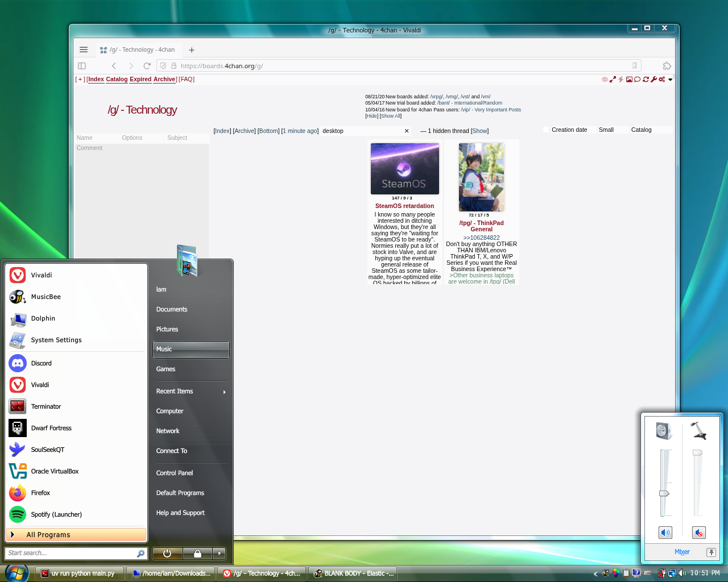Image resolution: width=728 pixels, height=582 pixels.
Task: Open Control Panel in the start menu
Action: coord(191,473)
